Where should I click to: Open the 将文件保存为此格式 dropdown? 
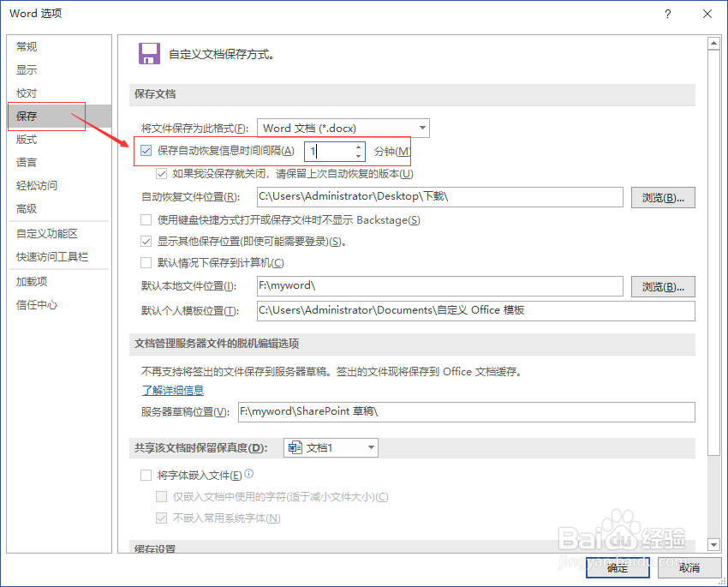(x=343, y=129)
